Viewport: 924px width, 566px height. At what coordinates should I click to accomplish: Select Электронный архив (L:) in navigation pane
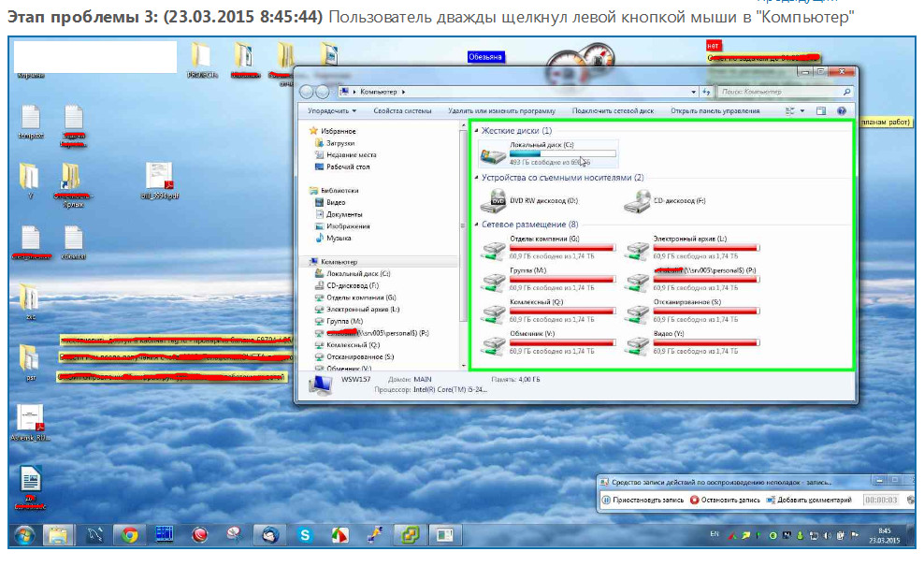coord(363,310)
